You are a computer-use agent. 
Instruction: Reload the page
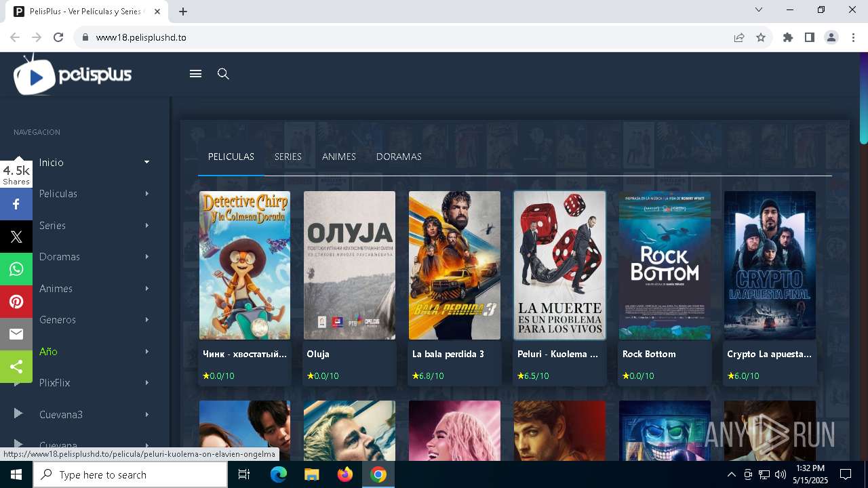coord(58,37)
